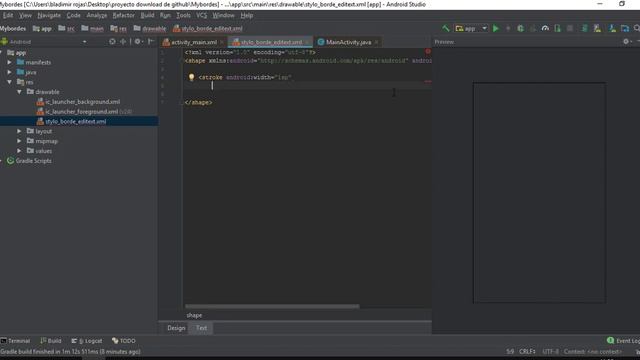
Task: Click the CRLF line separator in status bar
Action: [x=527, y=351]
